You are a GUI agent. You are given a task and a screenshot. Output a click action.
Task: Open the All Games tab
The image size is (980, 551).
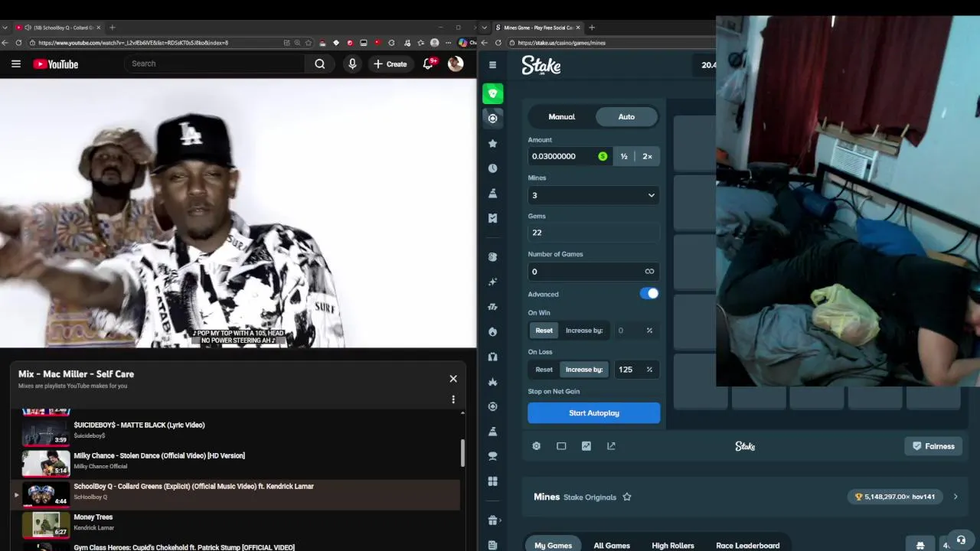pos(612,546)
